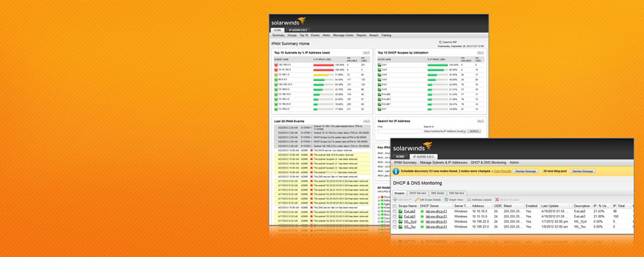Click the yellow usage bar in third subnet row
Viewport: 644px width, 257px height.
pyautogui.click(x=321, y=75)
